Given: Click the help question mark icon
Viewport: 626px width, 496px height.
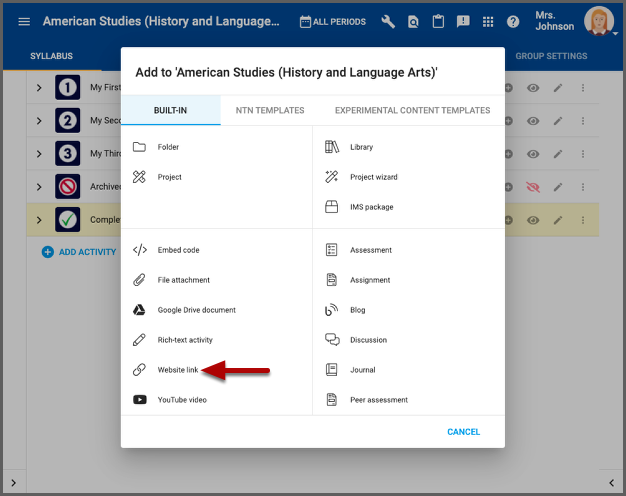Looking at the screenshot, I should pos(513,22).
